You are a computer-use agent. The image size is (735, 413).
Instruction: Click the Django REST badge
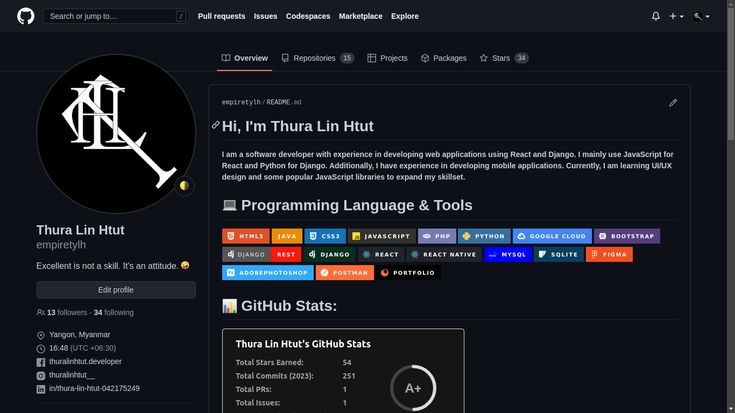[x=262, y=255]
